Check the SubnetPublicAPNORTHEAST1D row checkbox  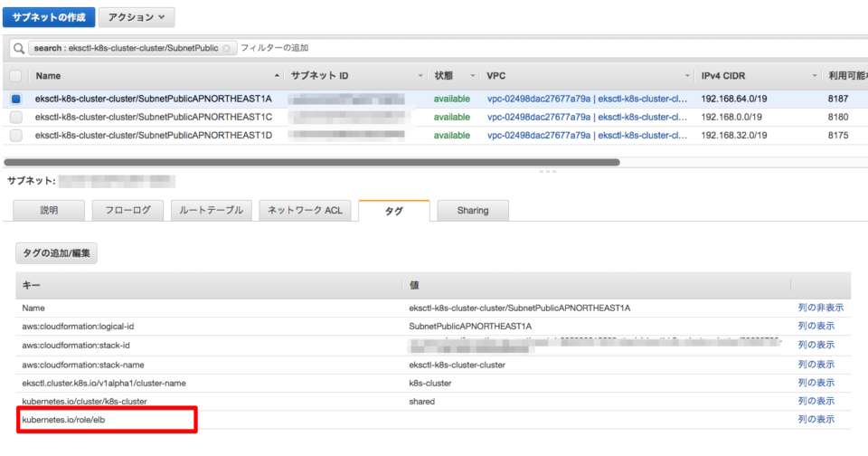click(x=15, y=135)
